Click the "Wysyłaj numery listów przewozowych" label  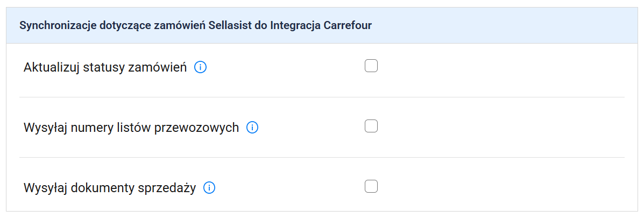click(131, 128)
